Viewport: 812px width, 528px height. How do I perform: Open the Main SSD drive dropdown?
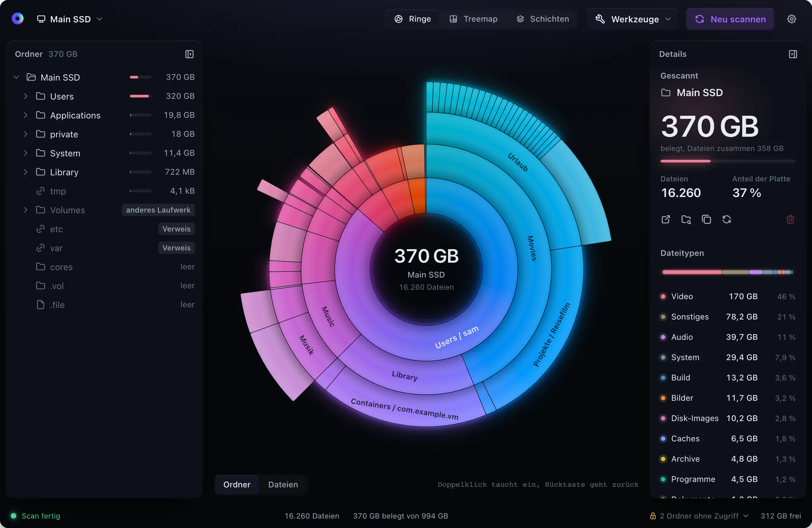70,19
